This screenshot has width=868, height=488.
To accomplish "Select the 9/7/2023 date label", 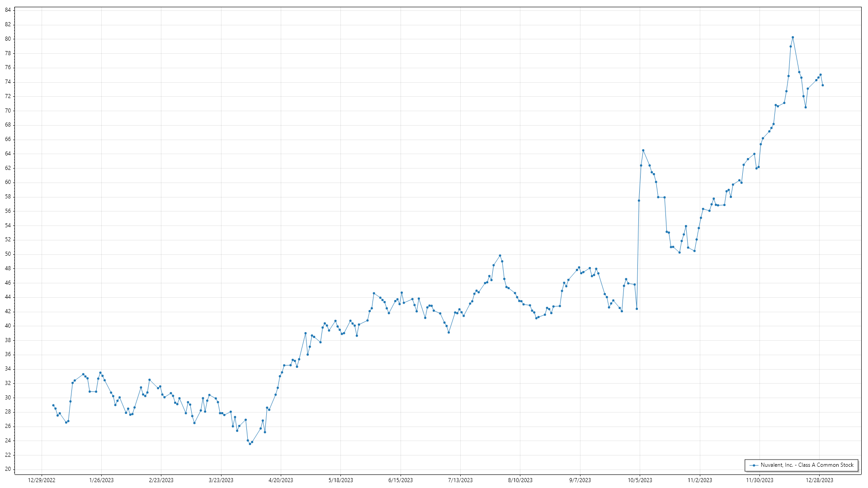I will [x=580, y=480].
